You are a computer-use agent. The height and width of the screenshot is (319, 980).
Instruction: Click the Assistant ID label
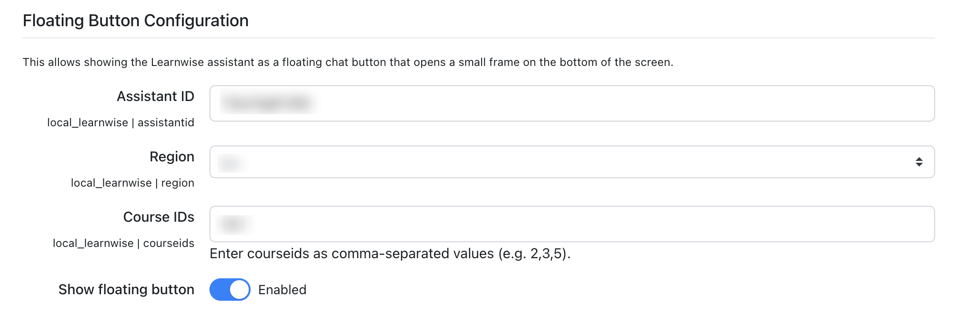pyautogui.click(x=156, y=96)
